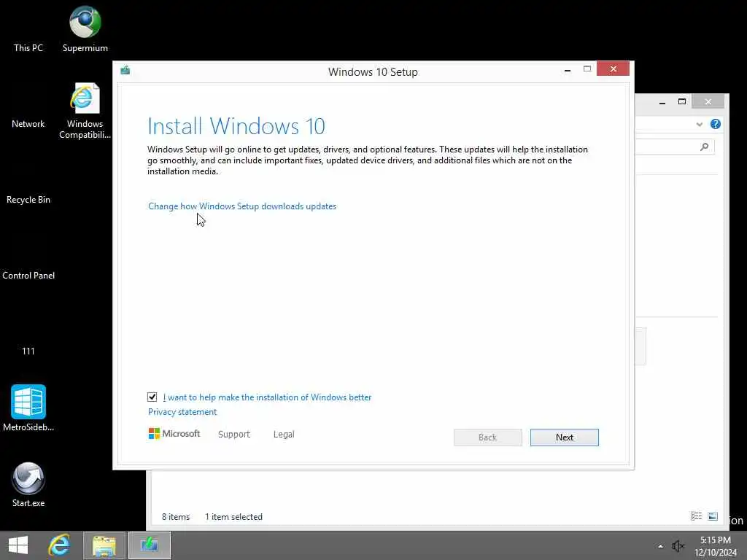This screenshot has width=747, height=560.
Task: Open the Privacy statement link
Action: [x=182, y=412]
